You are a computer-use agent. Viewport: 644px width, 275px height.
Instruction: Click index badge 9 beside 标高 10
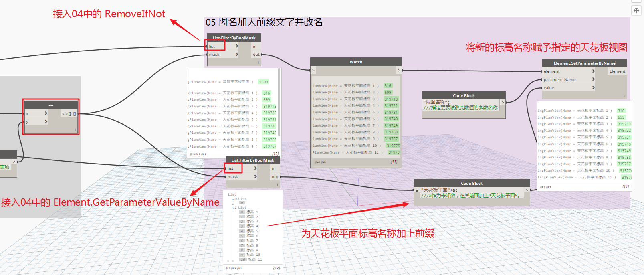coord(242,255)
